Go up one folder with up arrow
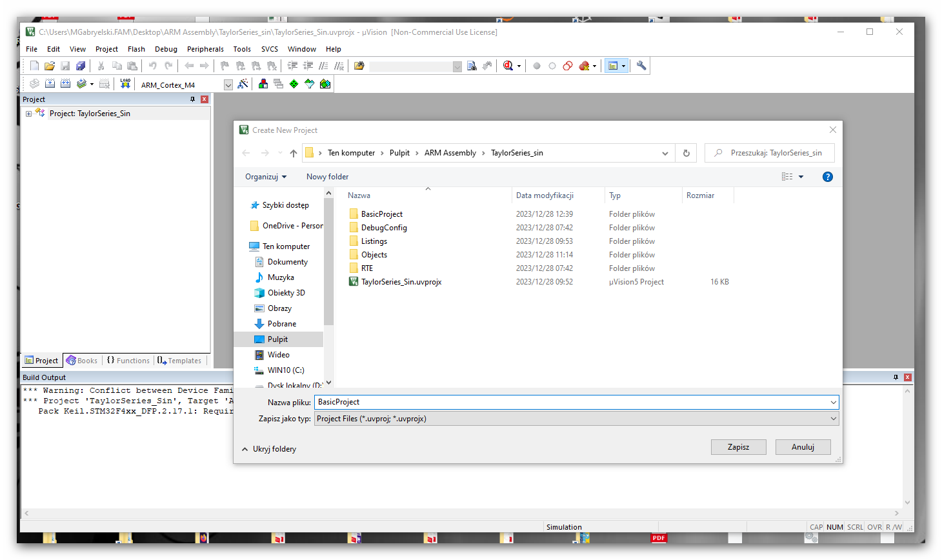The height and width of the screenshot is (560, 942). (x=294, y=153)
